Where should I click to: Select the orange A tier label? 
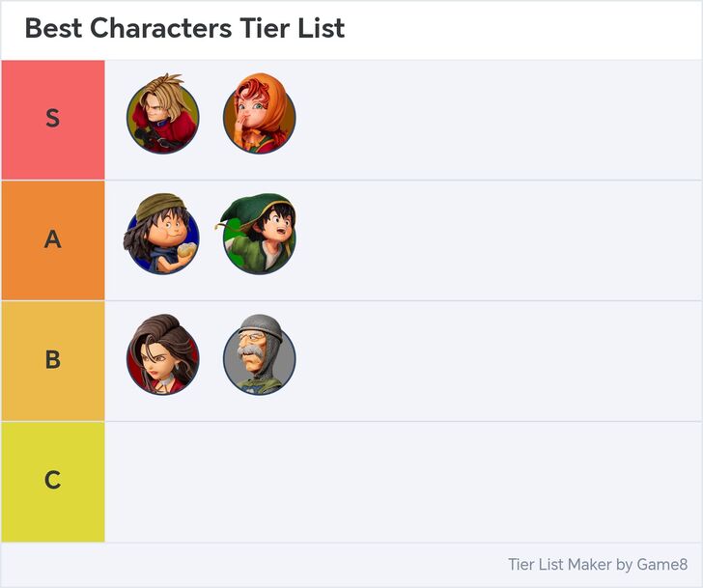point(53,239)
